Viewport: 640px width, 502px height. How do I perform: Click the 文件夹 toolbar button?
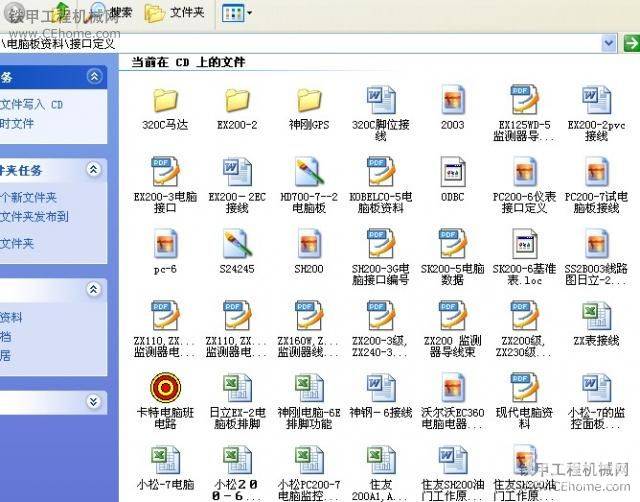pyautogui.click(x=175, y=12)
